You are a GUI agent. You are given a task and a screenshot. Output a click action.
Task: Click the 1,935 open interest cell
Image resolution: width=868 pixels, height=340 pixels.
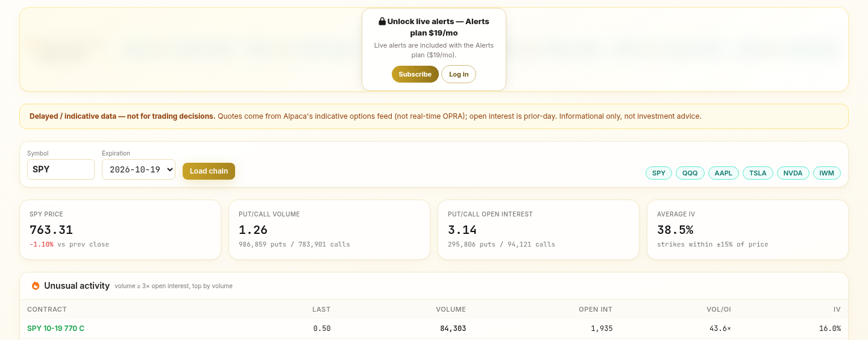pyautogui.click(x=602, y=329)
